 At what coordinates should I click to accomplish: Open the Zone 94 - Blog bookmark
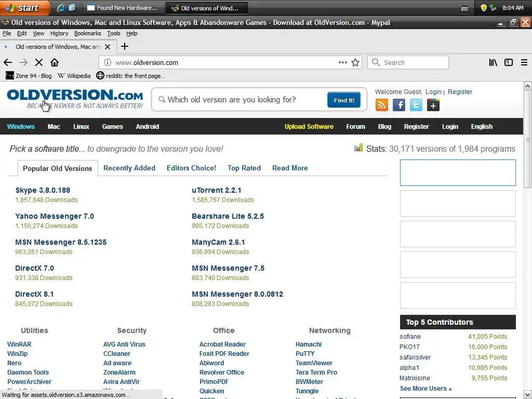29,76
